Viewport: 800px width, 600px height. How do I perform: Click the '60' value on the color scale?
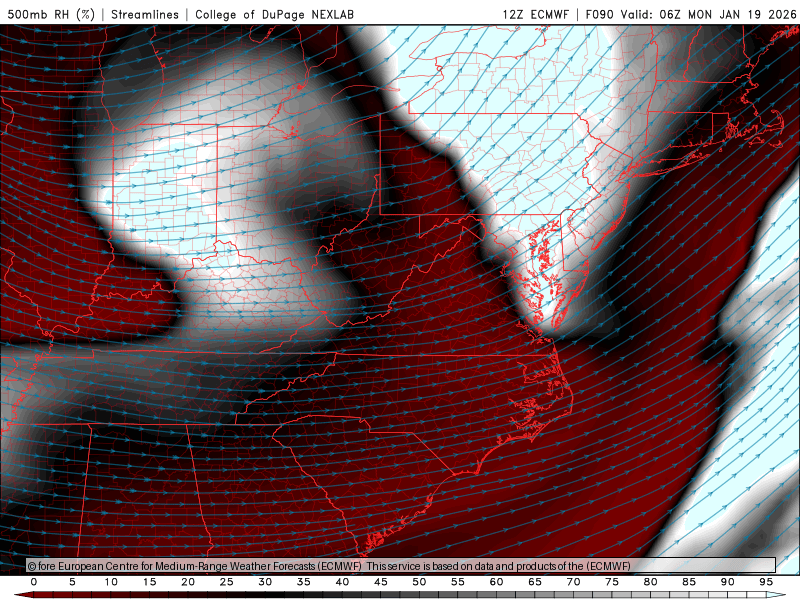(x=496, y=582)
